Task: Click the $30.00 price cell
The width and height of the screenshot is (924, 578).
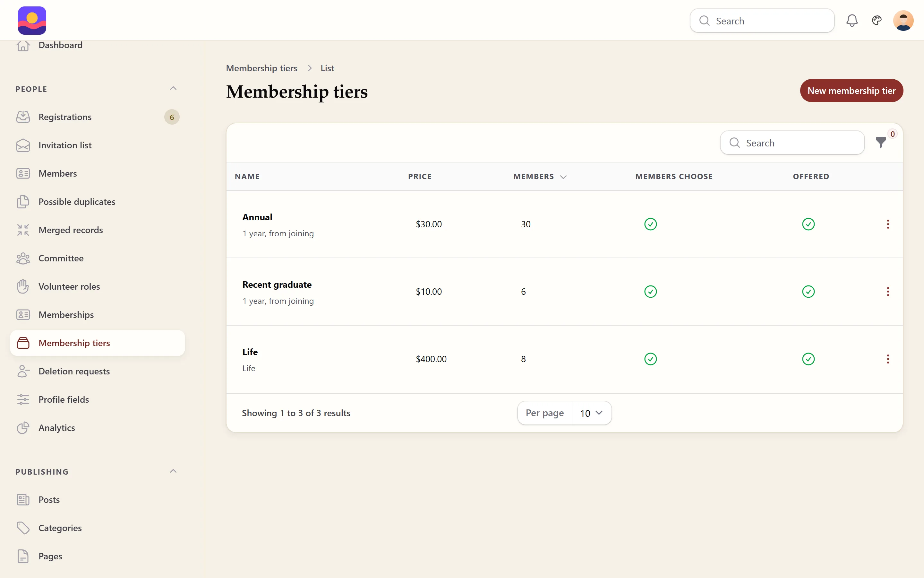Action: [429, 224]
